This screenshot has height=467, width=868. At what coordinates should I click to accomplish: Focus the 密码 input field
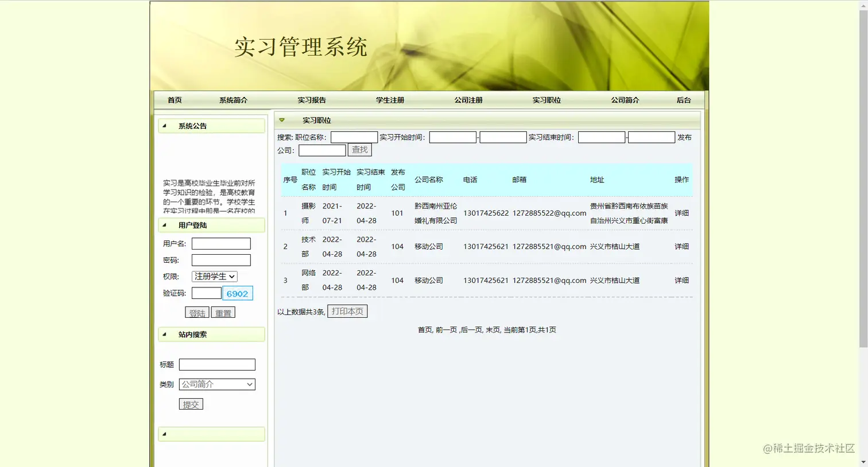click(221, 260)
